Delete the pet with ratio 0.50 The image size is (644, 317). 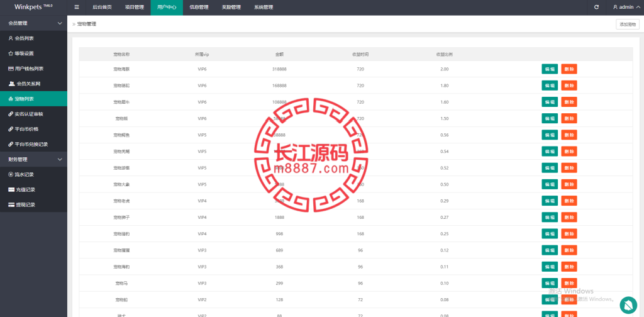(569, 184)
